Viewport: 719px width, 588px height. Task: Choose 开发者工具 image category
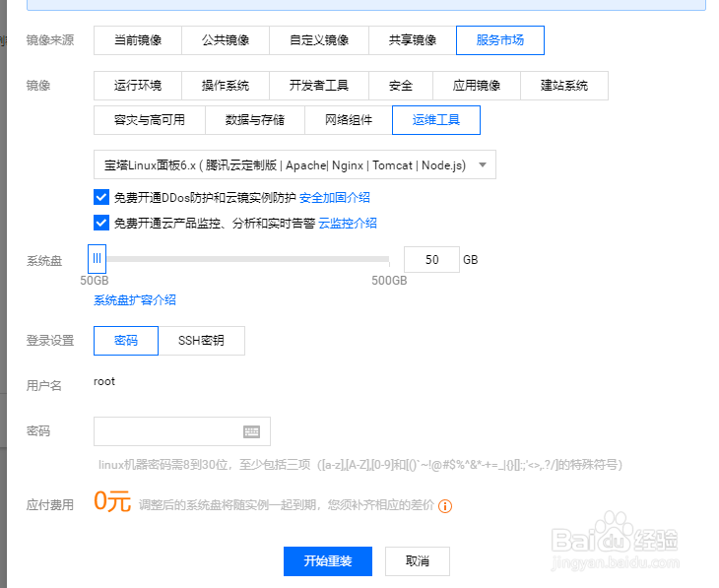319,86
